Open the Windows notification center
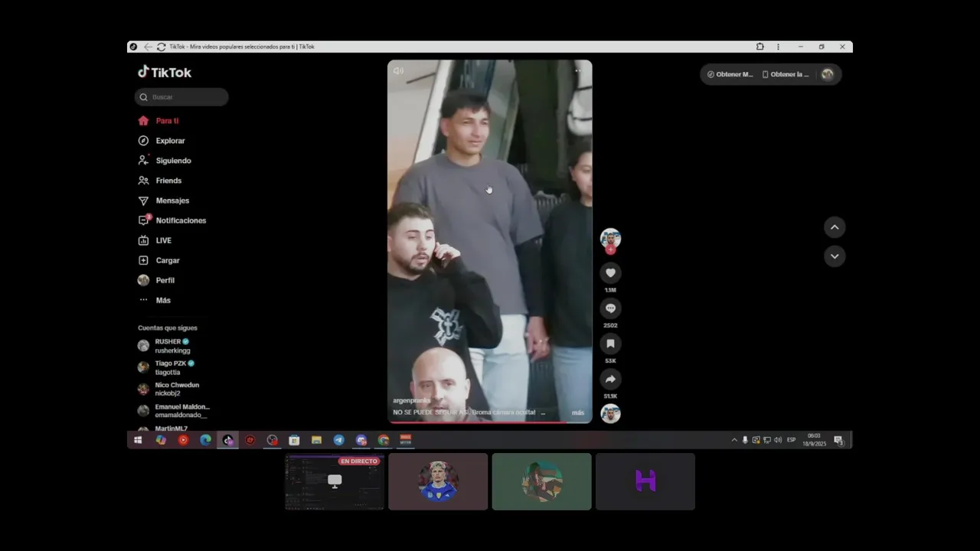Viewport: 980px width, 551px height. tap(838, 440)
